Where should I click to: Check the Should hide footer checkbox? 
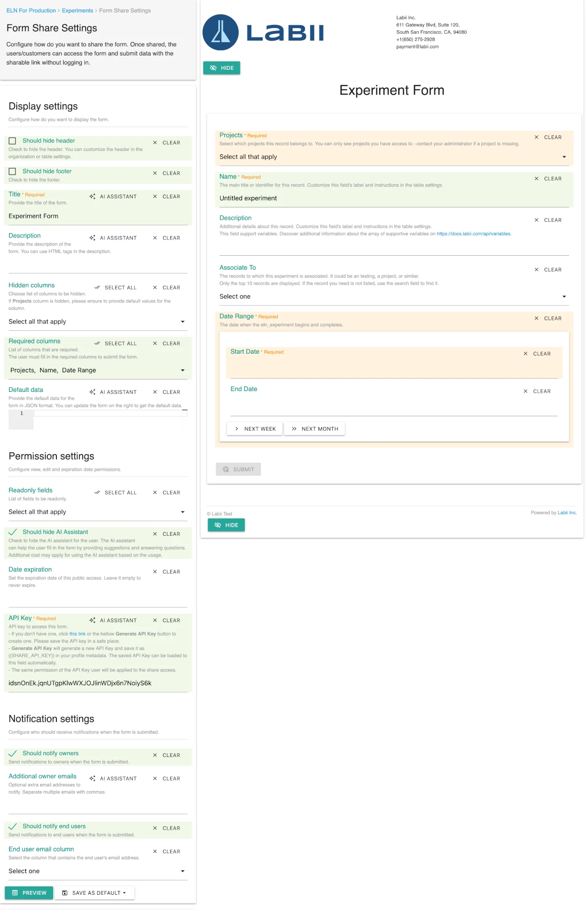(12, 172)
